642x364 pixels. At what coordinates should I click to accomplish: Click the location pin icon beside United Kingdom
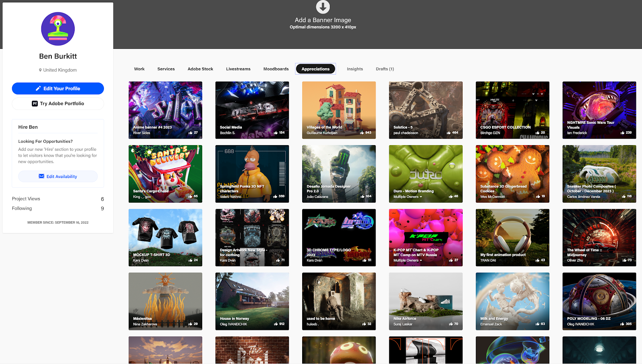click(x=40, y=70)
